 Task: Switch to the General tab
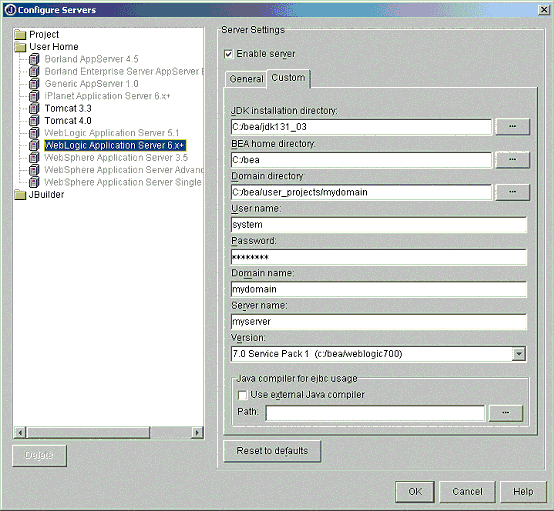click(246, 79)
